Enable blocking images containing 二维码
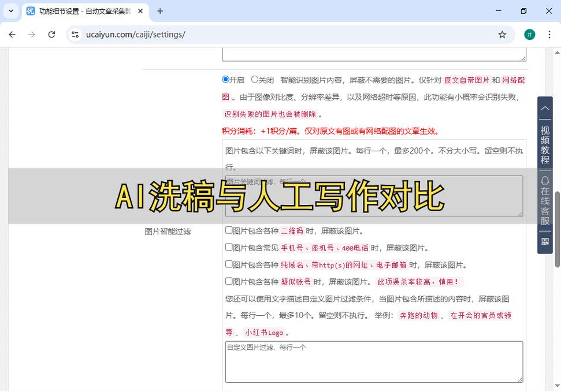Viewport: 561px width, 392px height. coord(229,230)
